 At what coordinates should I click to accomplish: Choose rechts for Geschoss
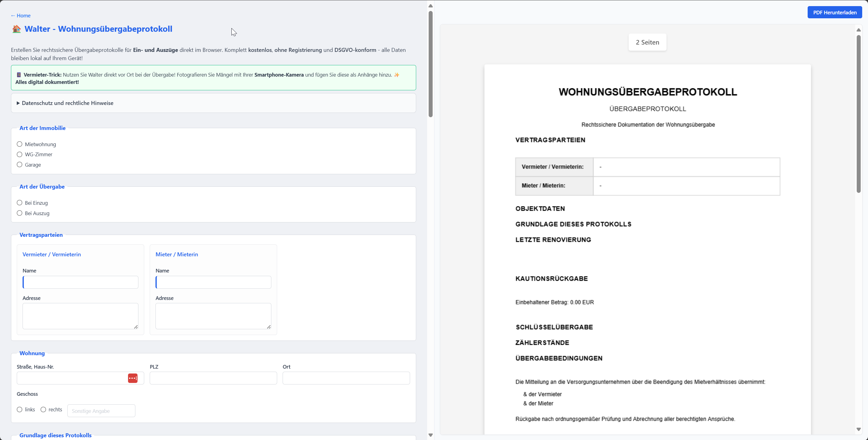43,409
